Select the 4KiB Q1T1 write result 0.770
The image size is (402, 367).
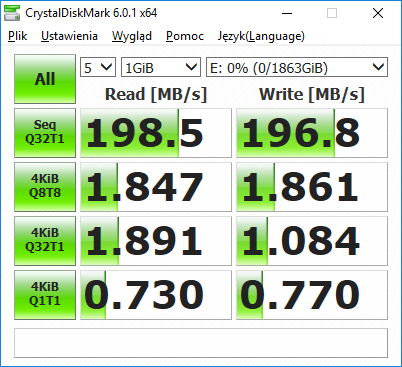[312, 295]
